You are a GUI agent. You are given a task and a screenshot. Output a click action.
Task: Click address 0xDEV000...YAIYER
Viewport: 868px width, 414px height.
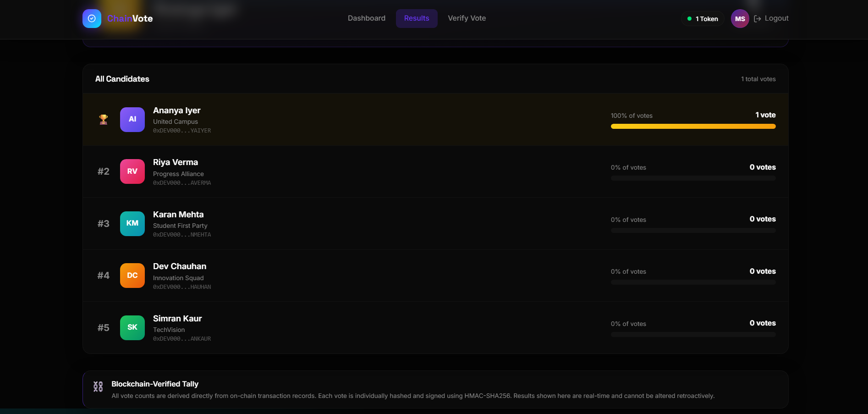coord(182,131)
